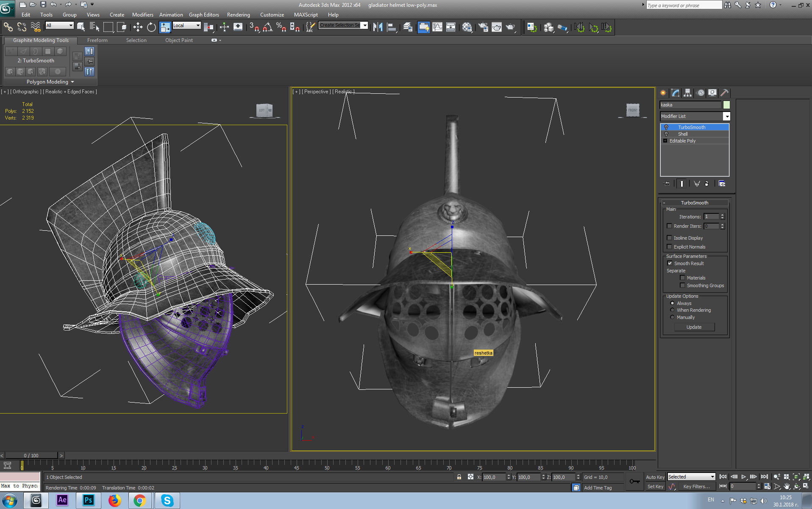Image resolution: width=812 pixels, height=509 pixels.
Task: Switch to the Object Paint tab
Action: (179, 40)
